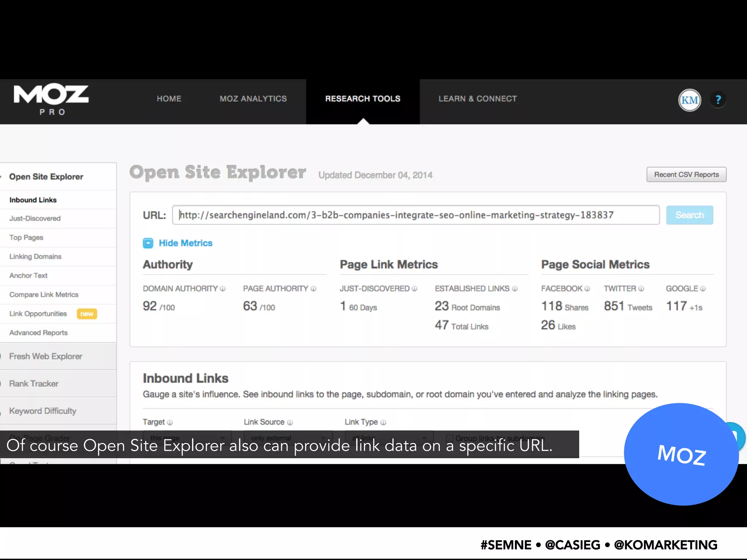Show Just-Discovered info tooltip icon

pos(414,289)
